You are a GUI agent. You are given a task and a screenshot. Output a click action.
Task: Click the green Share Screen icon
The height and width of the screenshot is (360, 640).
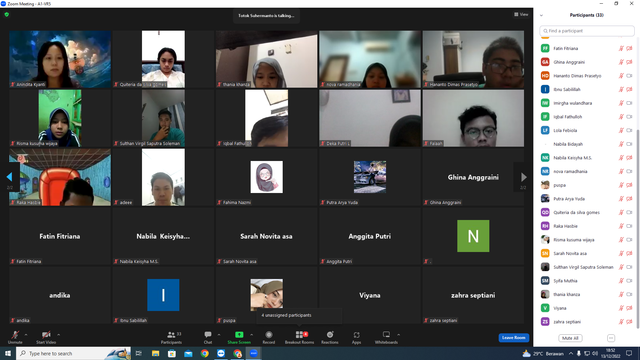coord(239,335)
